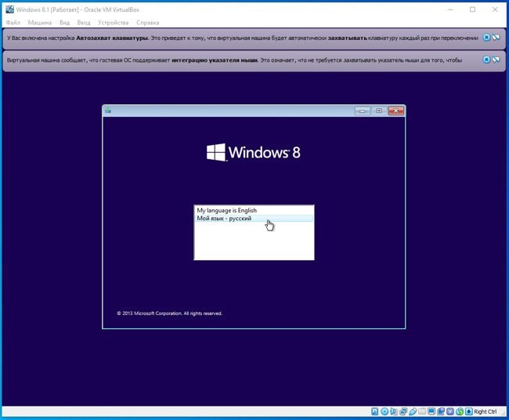Dismiss the mouse pointer integration notification
The height and width of the screenshot is (420, 509).
[x=486, y=60]
